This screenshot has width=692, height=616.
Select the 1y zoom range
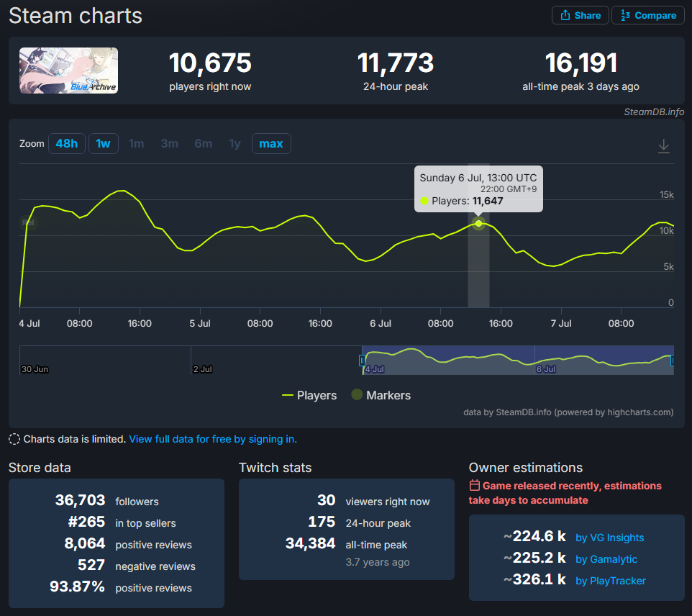pyautogui.click(x=235, y=143)
